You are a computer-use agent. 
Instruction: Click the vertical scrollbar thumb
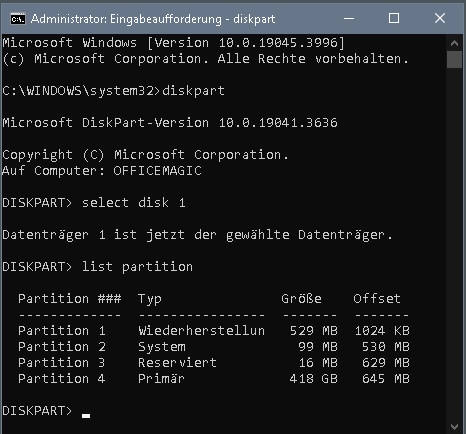pos(454,59)
